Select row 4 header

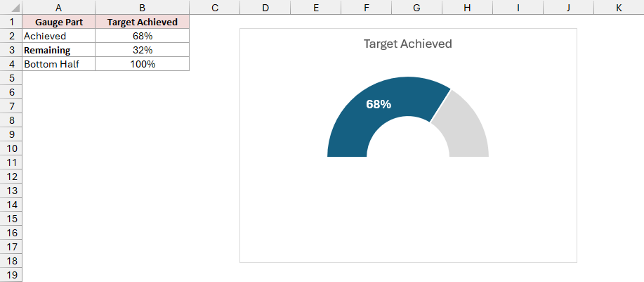point(11,64)
